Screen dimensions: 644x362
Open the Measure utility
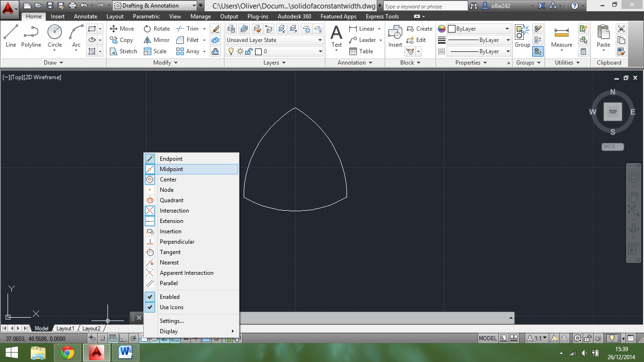click(x=561, y=37)
